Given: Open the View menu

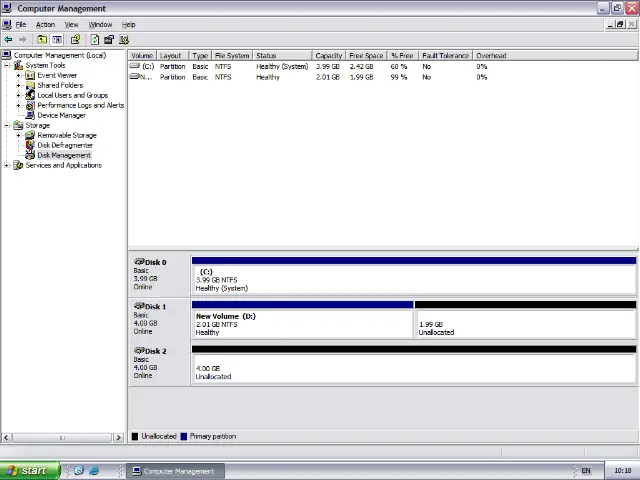Looking at the screenshot, I should tap(71, 24).
